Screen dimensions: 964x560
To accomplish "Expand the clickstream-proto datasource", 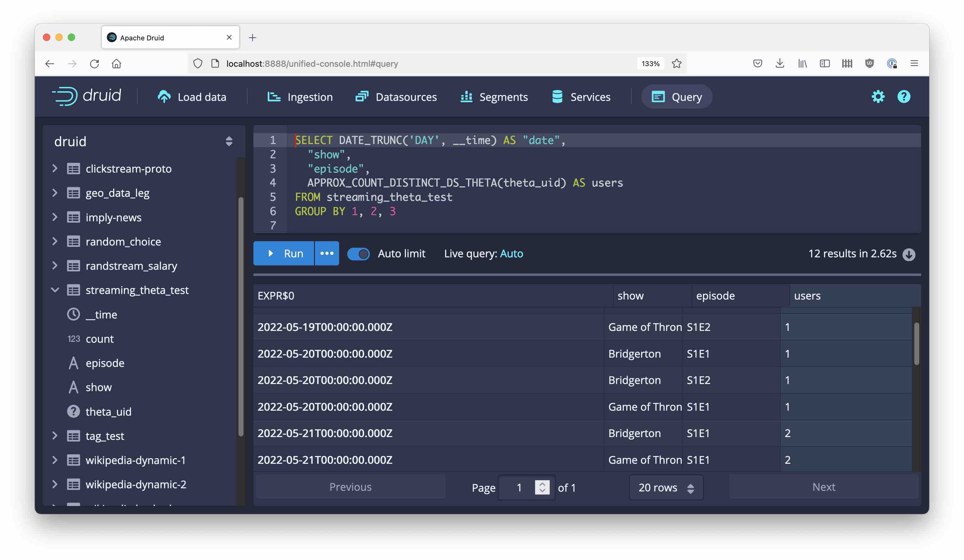I will click(x=55, y=169).
